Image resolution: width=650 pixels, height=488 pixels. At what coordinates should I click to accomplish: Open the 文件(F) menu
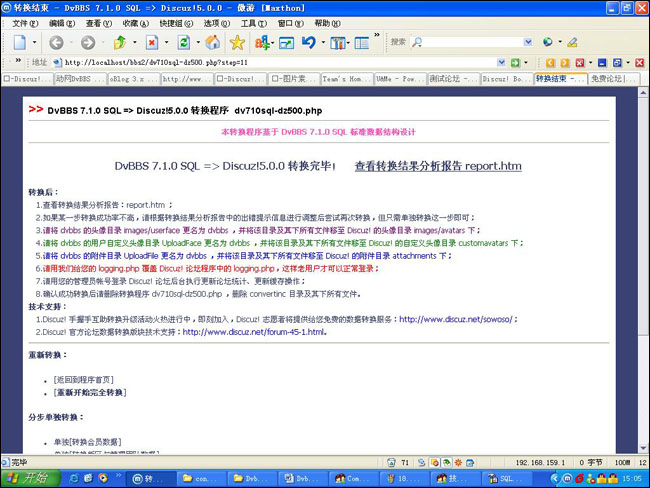click(x=25, y=24)
